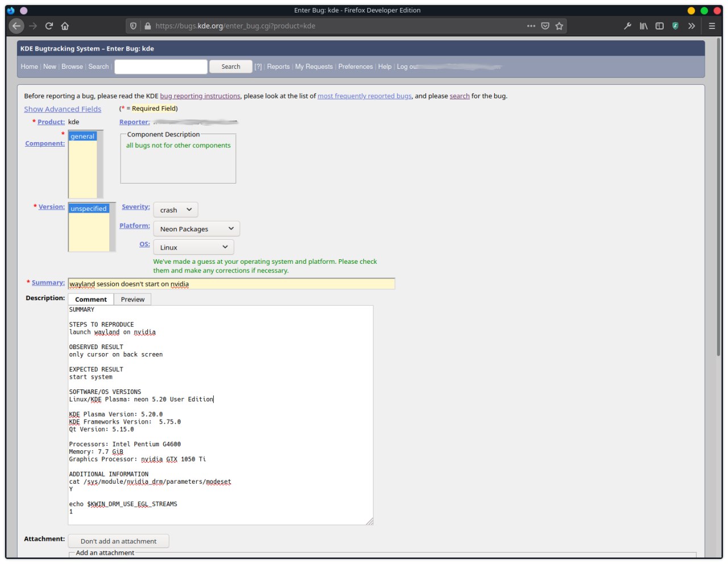
Task: Open Help in the navigation bar
Action: tap(385, 67)
